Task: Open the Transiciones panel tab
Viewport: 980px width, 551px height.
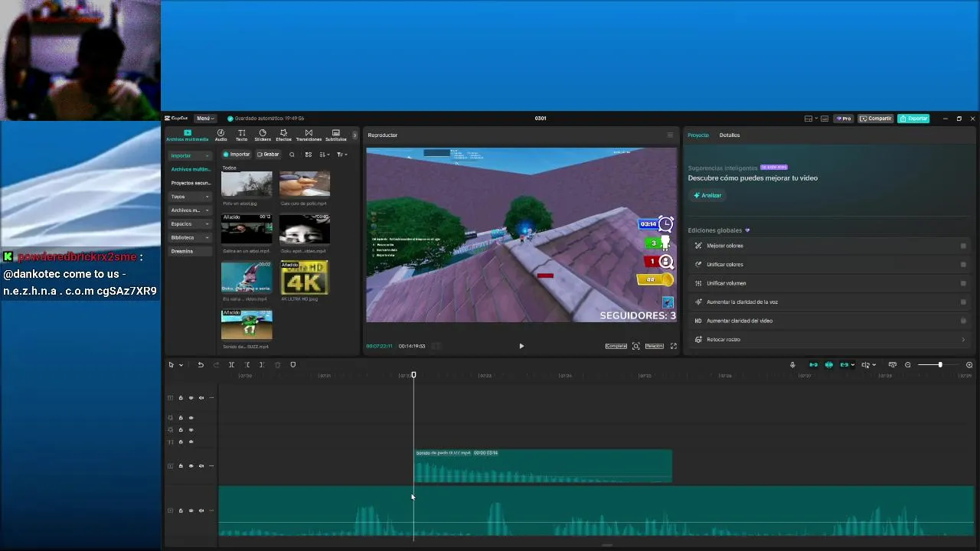Action: pos(309,135)
